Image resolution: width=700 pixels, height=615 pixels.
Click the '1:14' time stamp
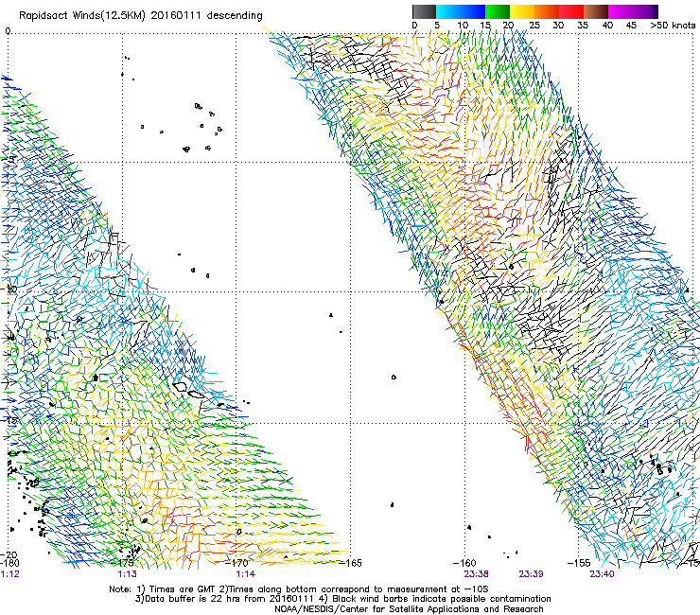pyautogui.click(x=246, y=574)
